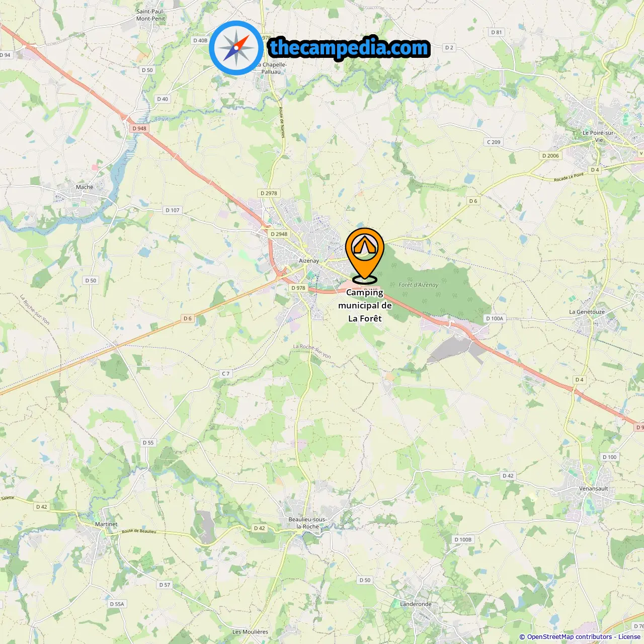The height and width of the screenshot is (644, 644).
Task: Select the Aizenay town label
Action: click(309, 261)
